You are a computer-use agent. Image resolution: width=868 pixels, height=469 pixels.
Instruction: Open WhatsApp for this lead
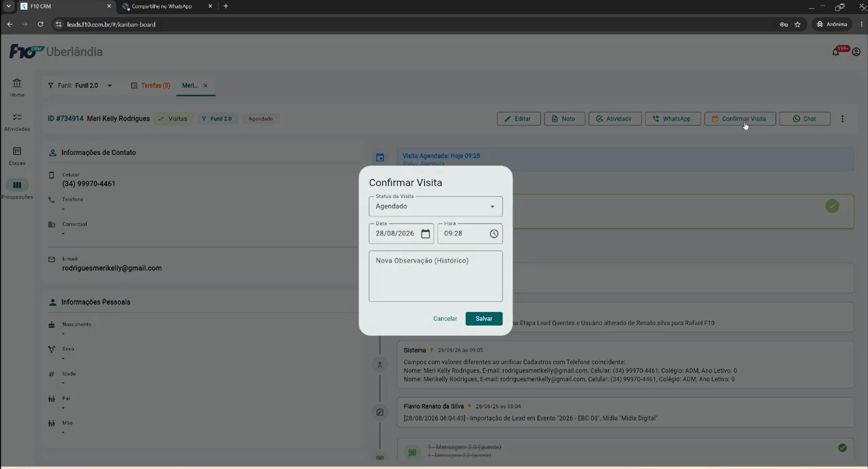(673, 119)
